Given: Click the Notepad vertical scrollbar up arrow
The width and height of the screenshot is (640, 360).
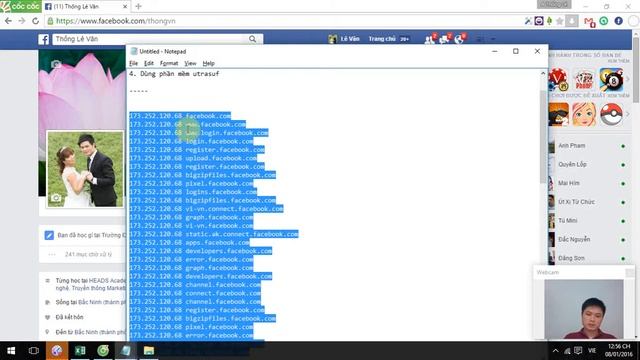Looking at the screenshot, I should tap(543, 73).
